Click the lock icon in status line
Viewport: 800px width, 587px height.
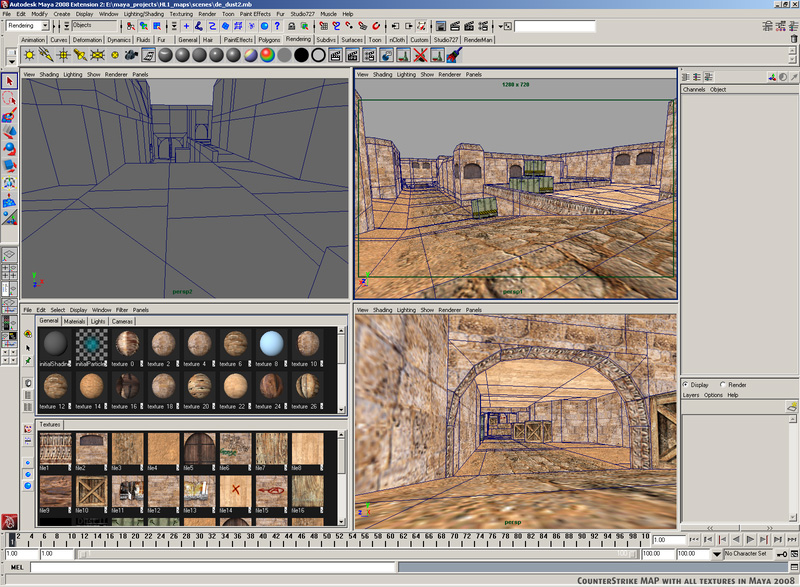click(x=291, y=26)
